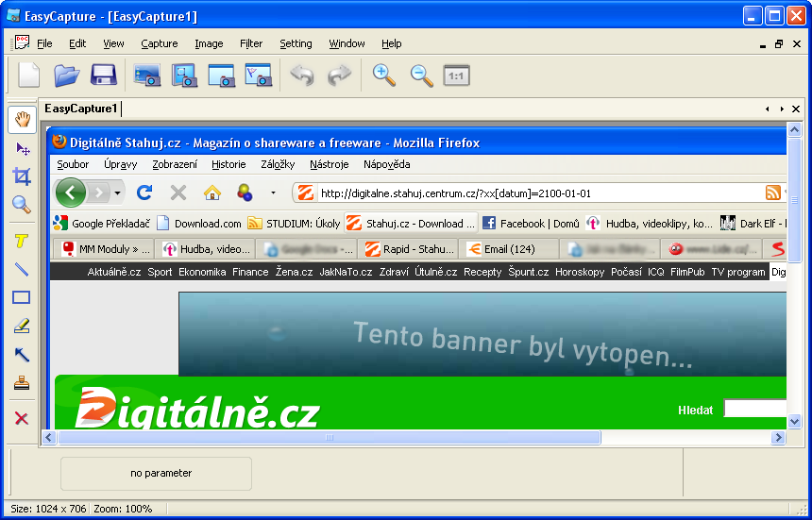Click 'Horoskopy' link in captured page
The height and width of the screenshot is (520, 812).
[580, 272]
